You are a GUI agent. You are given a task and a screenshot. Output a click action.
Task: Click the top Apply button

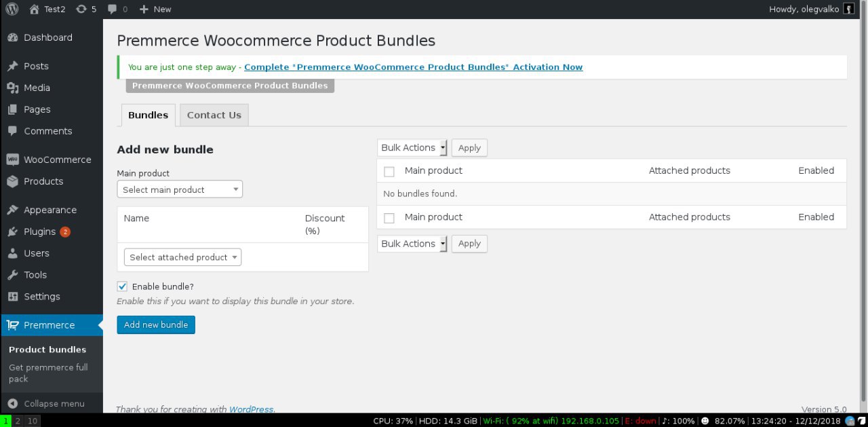[x=469, y=147]
